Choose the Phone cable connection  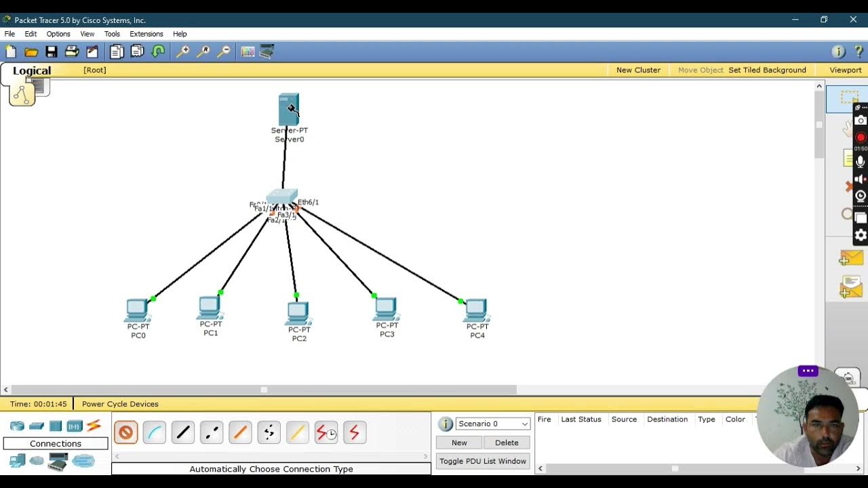pyautogui.click(x=269, y=432)
